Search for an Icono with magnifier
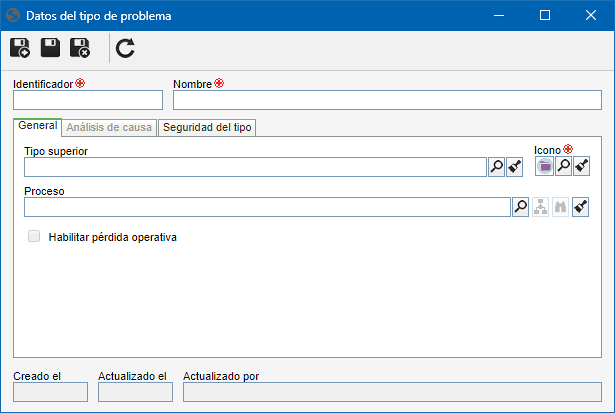Viewport: 615px width, 413px height. (563, 166)
